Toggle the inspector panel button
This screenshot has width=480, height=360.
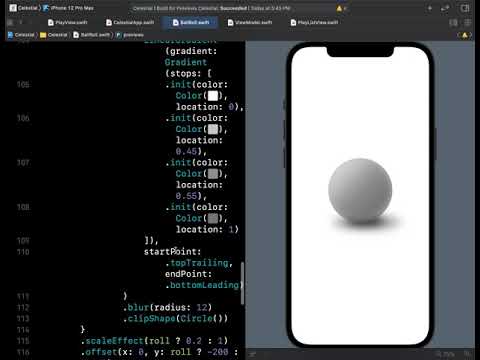(465, 8)
